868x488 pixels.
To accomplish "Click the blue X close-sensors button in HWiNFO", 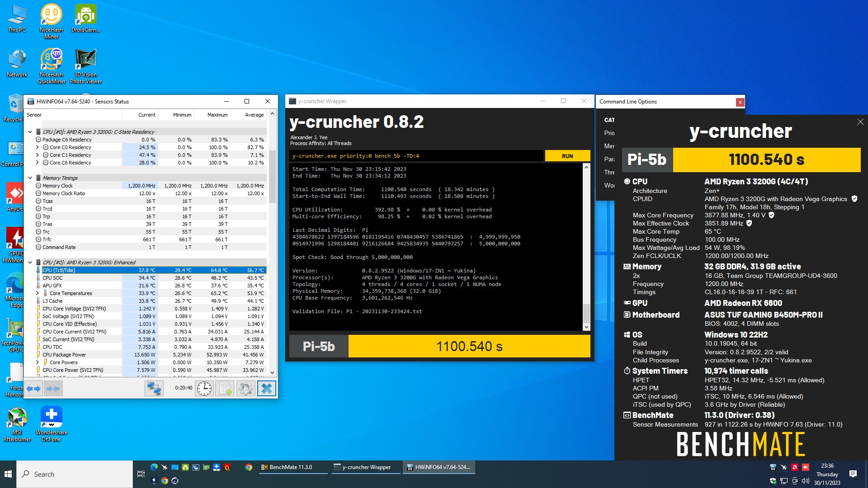I will [x=267, y=389].
